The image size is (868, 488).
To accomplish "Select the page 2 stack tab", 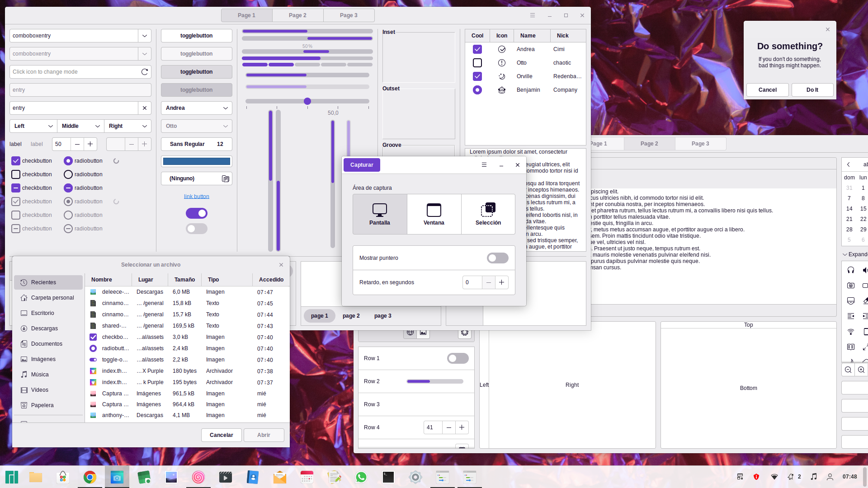I will [x=351, y=316].
